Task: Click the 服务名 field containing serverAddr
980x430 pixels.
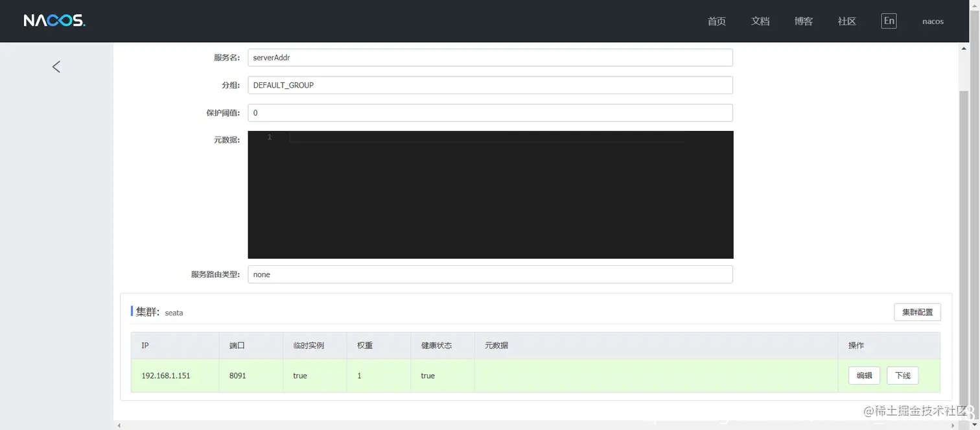Action: click(490, 57)
